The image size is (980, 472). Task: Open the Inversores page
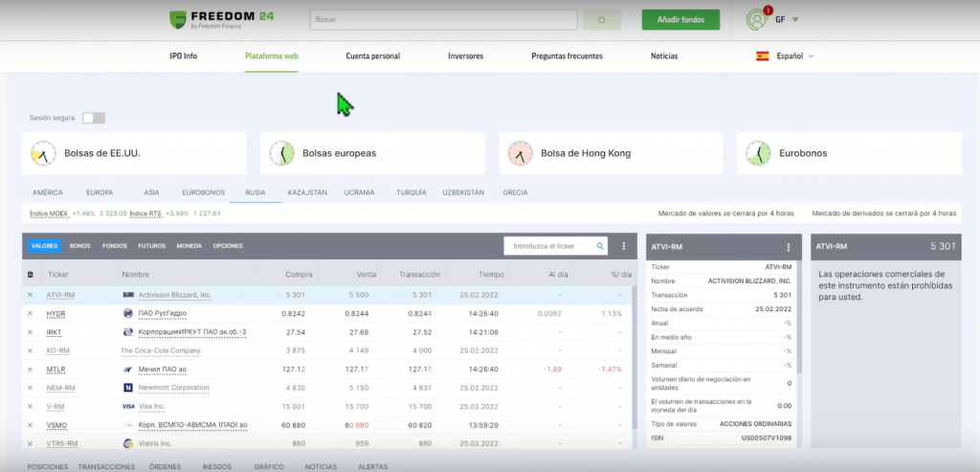point(466,56)
